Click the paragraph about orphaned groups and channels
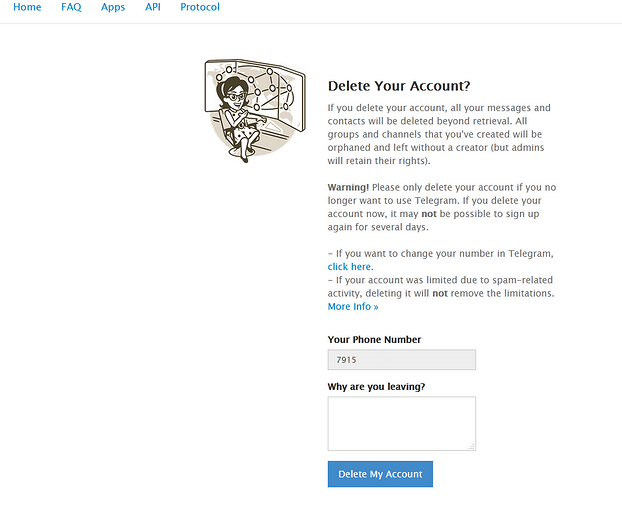This screenshot has height=512, width=622. 439,134
